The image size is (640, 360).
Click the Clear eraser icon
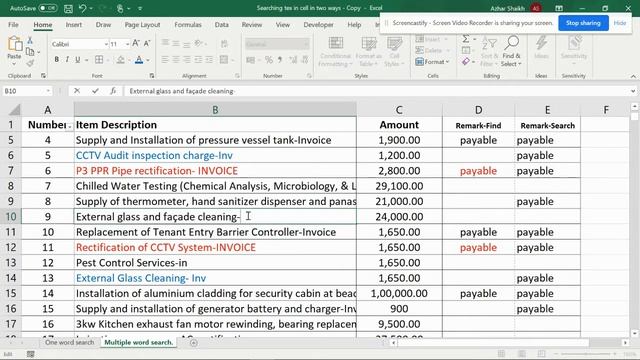(466, 62)
